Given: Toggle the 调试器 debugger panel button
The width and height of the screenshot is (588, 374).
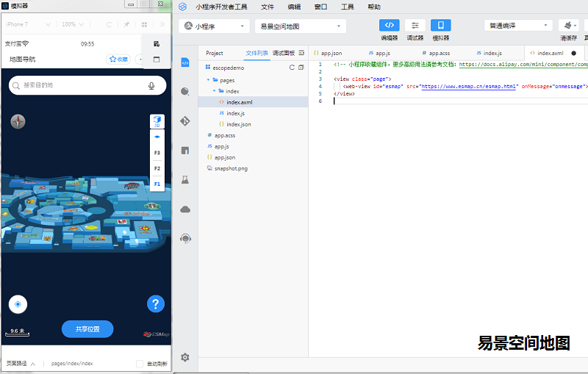Looking at the screenshot, I should pos(415,26).
